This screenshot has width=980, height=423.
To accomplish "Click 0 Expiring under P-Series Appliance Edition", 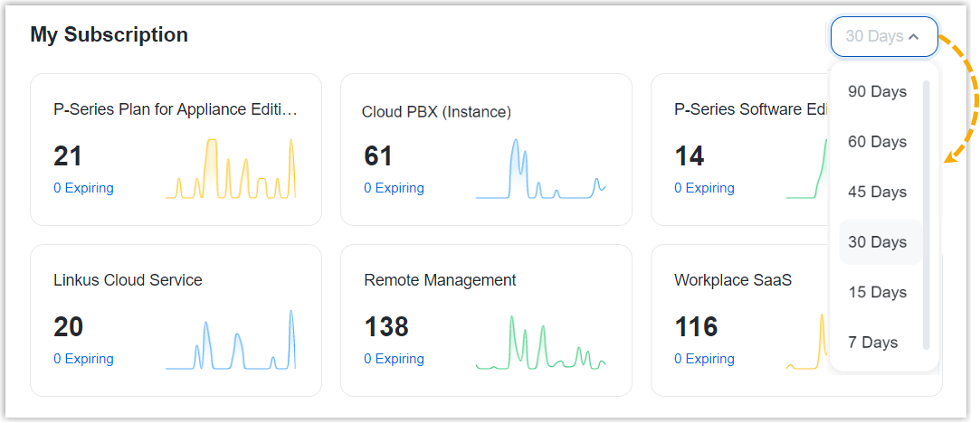I will (x=83, y=188).
